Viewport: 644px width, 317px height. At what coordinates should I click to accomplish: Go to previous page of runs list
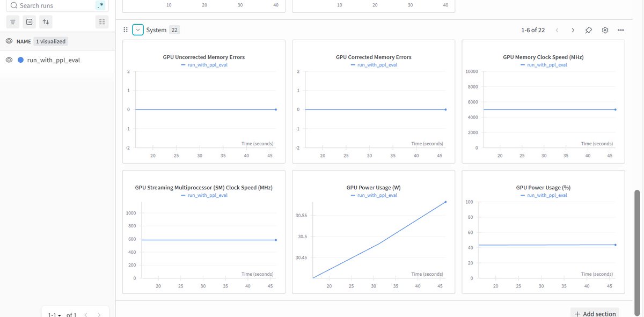tap(85, 315)
